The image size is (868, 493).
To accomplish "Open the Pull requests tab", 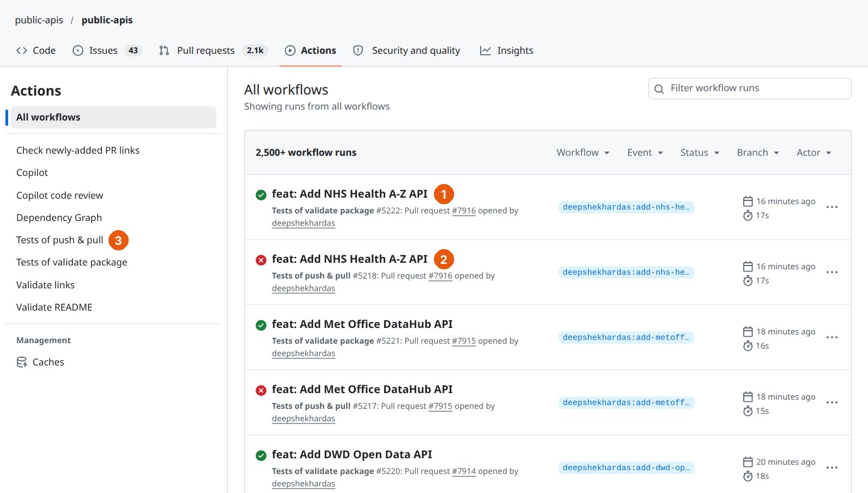I will coord(213,50).
